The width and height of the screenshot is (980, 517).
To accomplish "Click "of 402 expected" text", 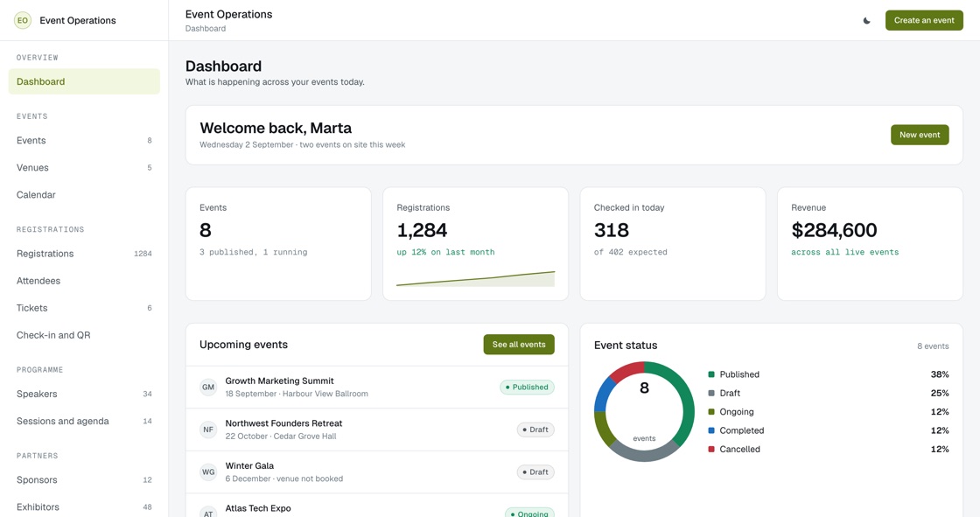I will 631,252.
